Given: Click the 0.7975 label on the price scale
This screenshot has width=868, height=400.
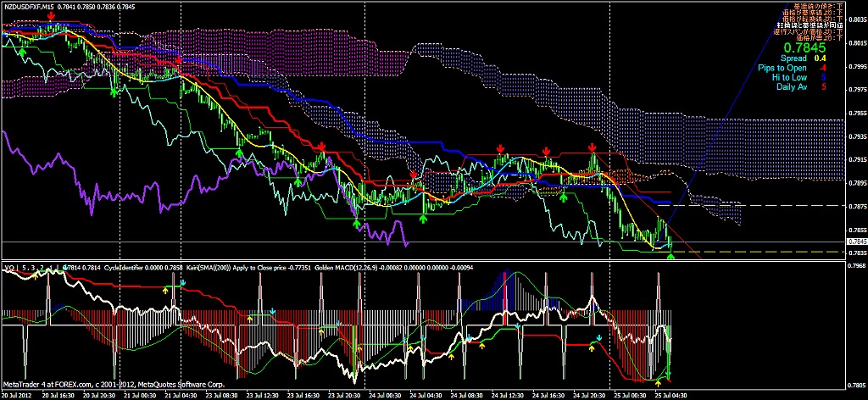Looking at the screenshot, I should click(855, 89).
